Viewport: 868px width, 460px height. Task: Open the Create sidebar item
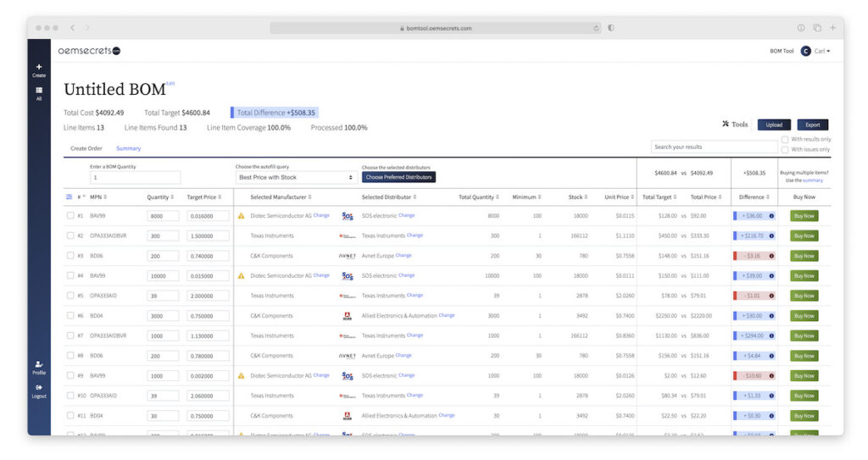pos(39,70)
